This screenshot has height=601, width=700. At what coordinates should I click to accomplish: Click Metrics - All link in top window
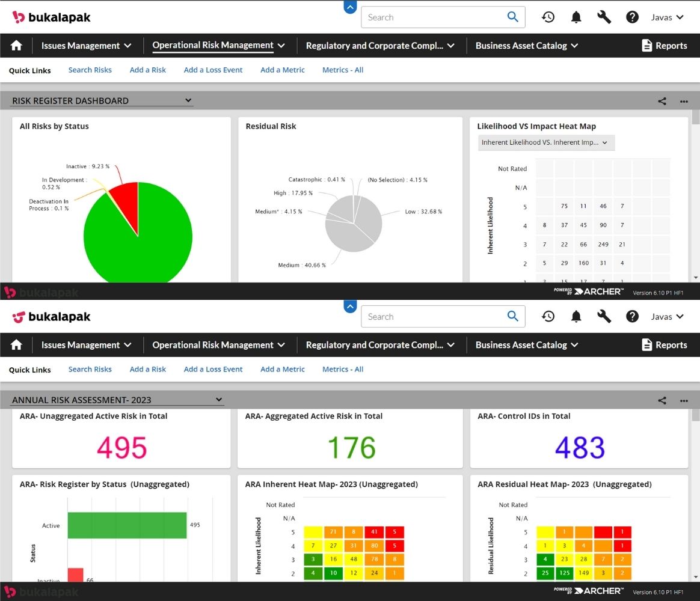coord(343,70)
